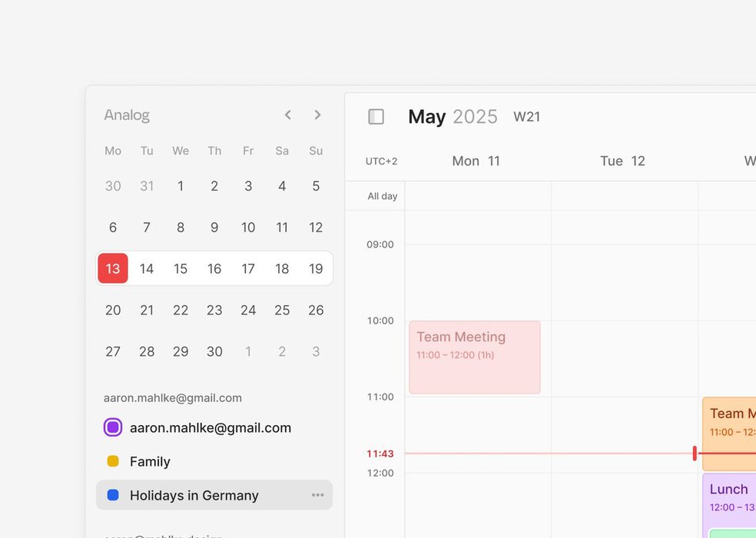The height and width of the screenshot is (538, 756).
Task: Toggle aaron.mahlke@gmail.com calendar visibility
Action: coord(113,427)
